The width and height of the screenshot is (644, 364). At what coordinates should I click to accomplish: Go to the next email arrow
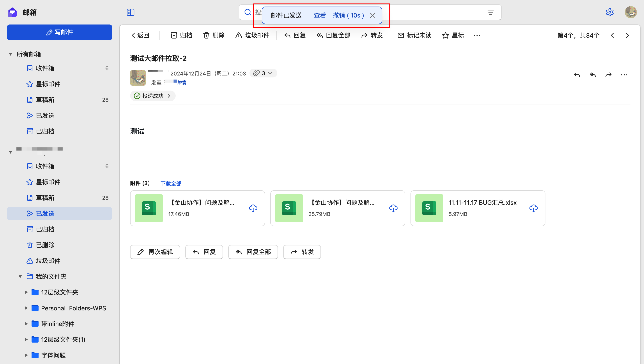tap(627, 35)
